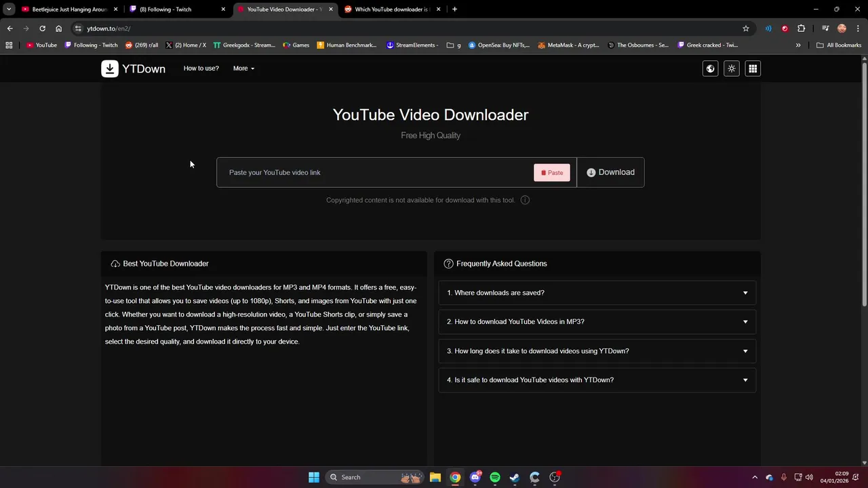The height and width of the screenshot is (488, 868).
Task: Open the apps shortcut in bookmarks bar
Action: tap(9, 45)
